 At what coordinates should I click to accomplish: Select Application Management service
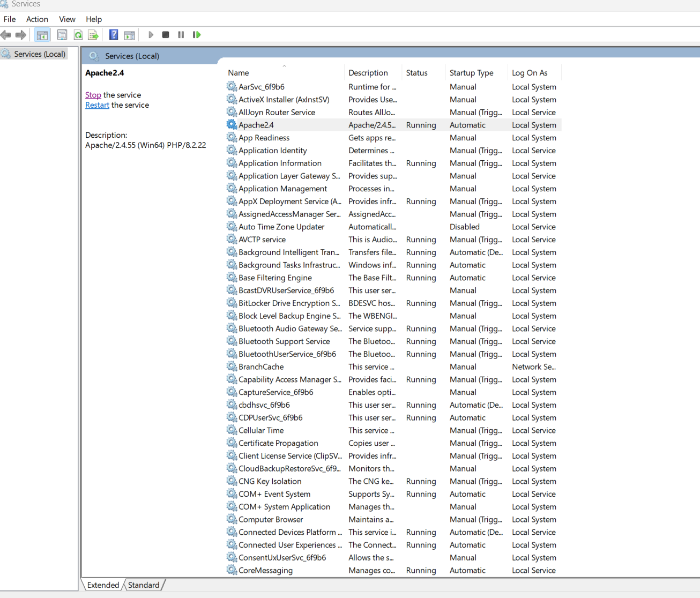pyautogui.click(x=393, y=189)
